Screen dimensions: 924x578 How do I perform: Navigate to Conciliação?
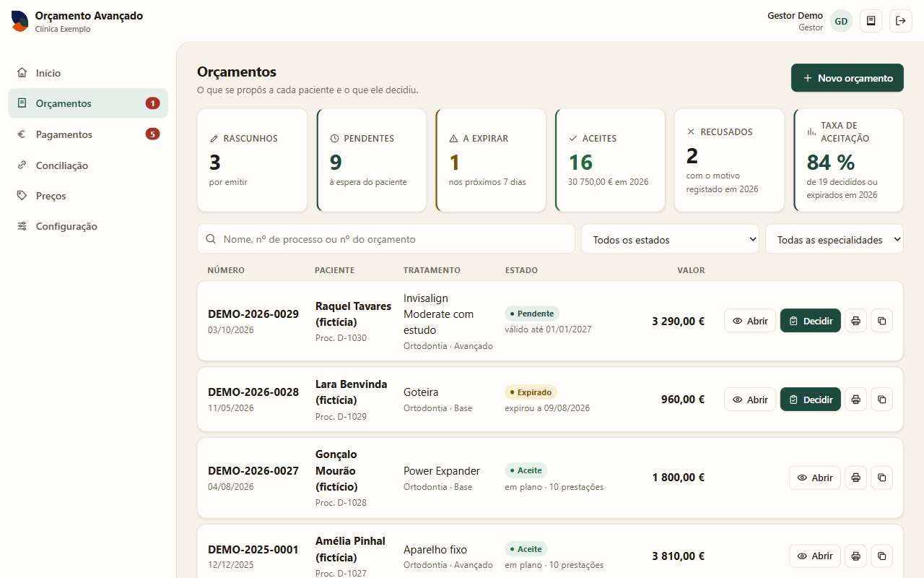coord(88,165)
